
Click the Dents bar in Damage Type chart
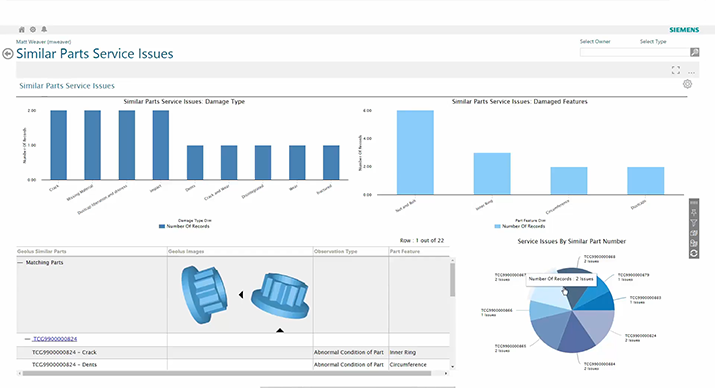195,162
